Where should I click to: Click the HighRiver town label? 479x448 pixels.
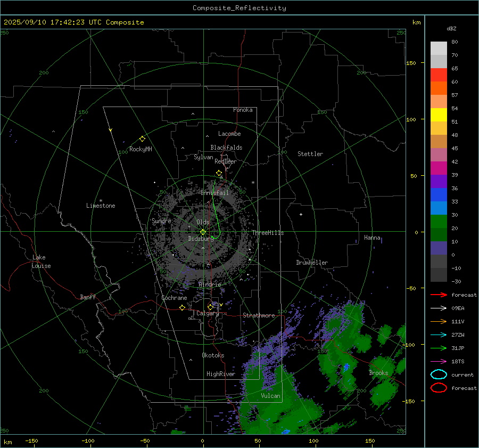coord(221,374)
